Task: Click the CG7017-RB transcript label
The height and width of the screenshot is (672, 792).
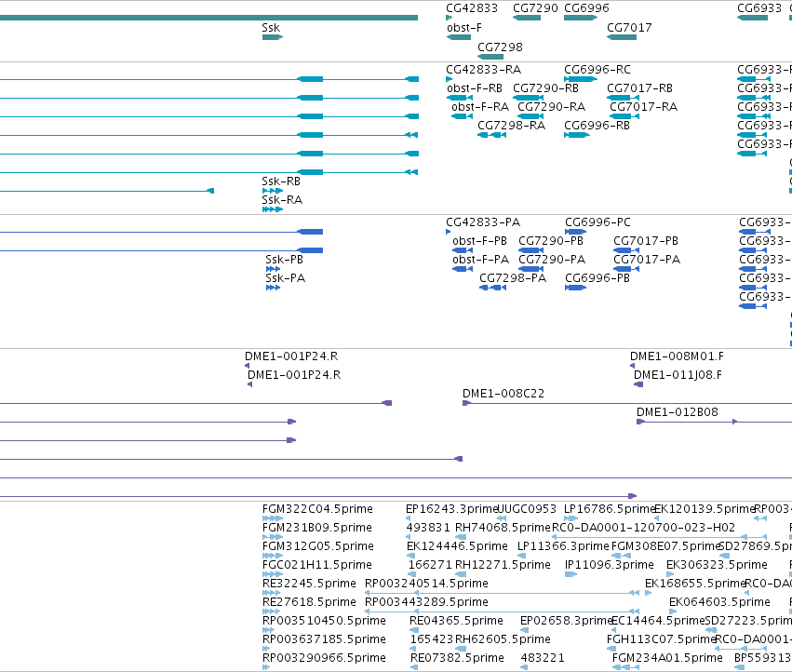Action: pyautogui.click(x=639, y=88)
